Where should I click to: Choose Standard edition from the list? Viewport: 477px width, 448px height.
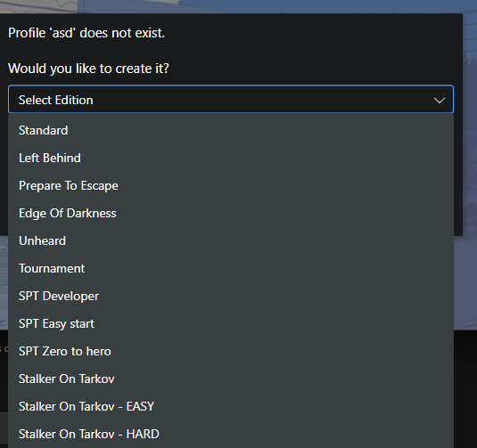[231, 130]
